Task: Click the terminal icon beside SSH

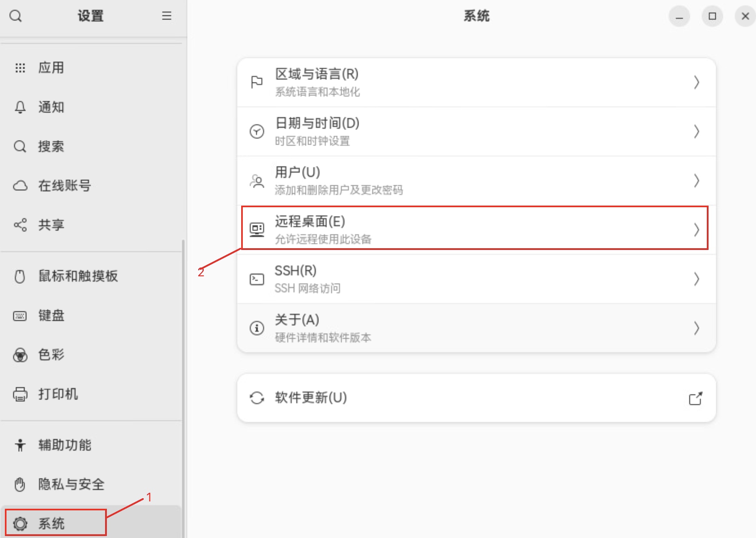Action: [257, 279]
